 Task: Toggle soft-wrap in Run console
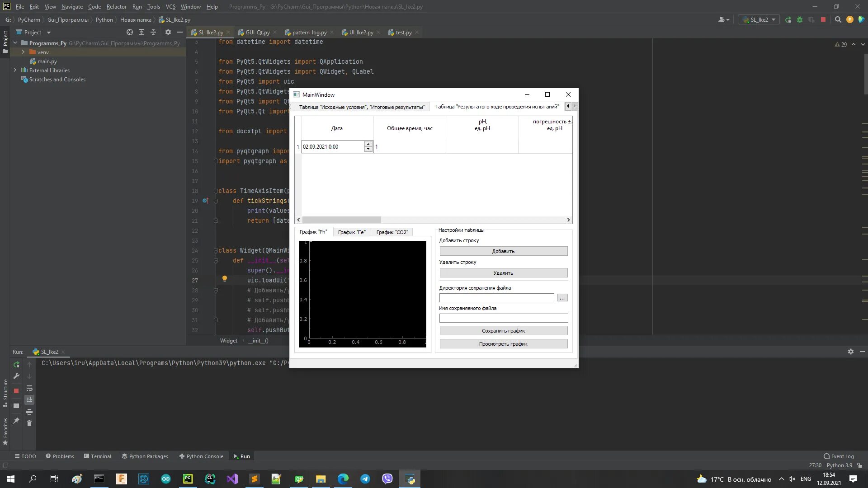tap(29, 389)
